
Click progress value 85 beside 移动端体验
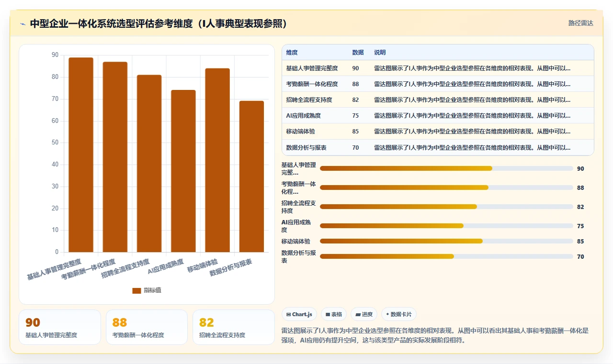pos(580,242)
